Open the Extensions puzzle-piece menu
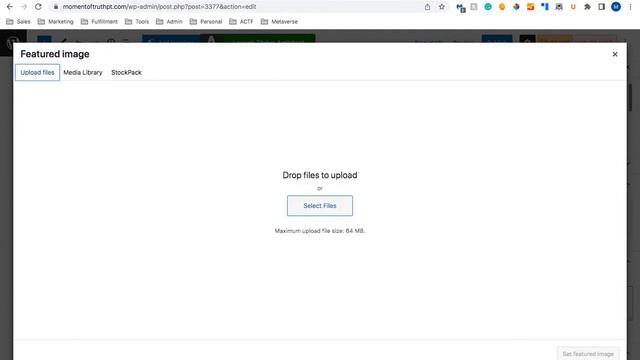The width and height of the screenshot is (640, 360). (x=587, y=7)
